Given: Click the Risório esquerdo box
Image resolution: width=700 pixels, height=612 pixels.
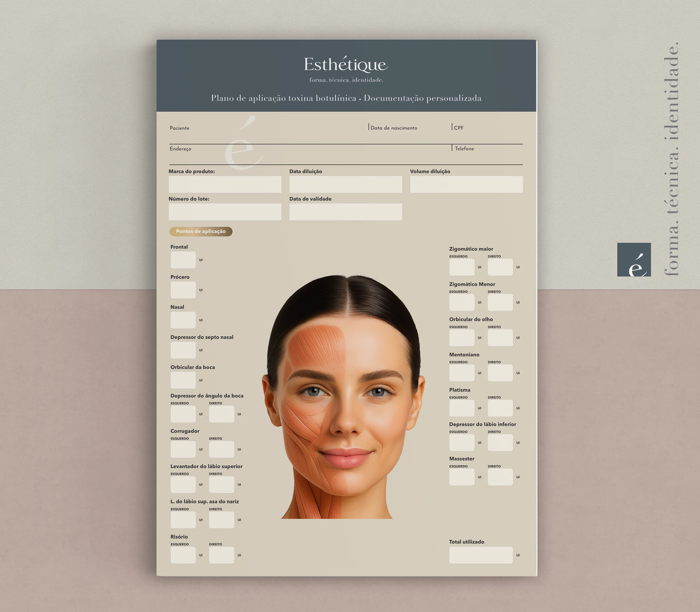Looking at the screenshot, I should coord(183,555).
